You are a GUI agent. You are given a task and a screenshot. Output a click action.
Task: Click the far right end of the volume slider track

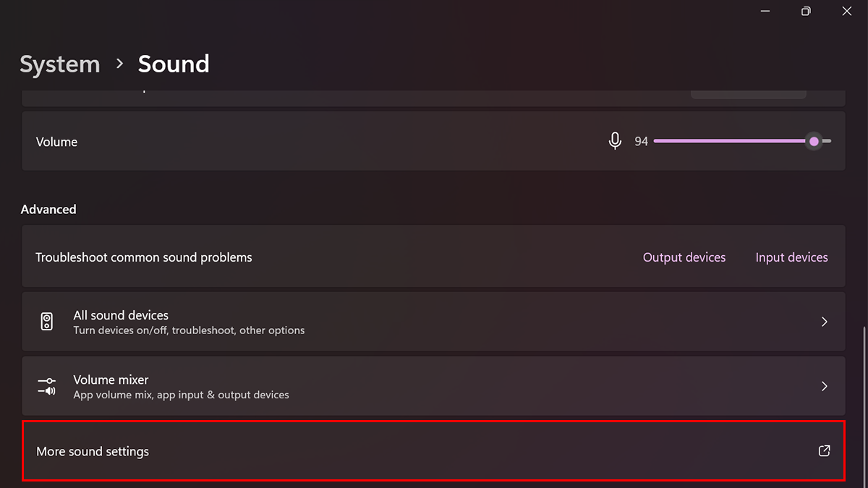coord(829,142)
